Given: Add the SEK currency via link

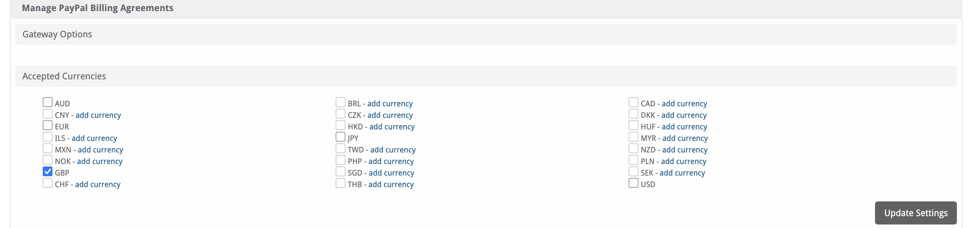Looking at the screenshot, I should [682, 173].
